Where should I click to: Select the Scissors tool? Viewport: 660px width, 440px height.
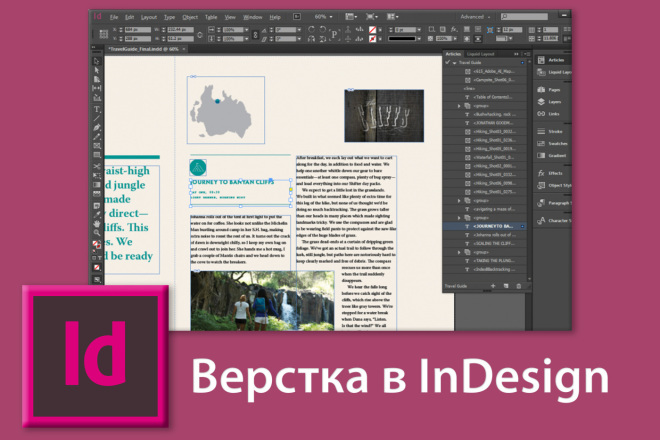tap(97, 166)
